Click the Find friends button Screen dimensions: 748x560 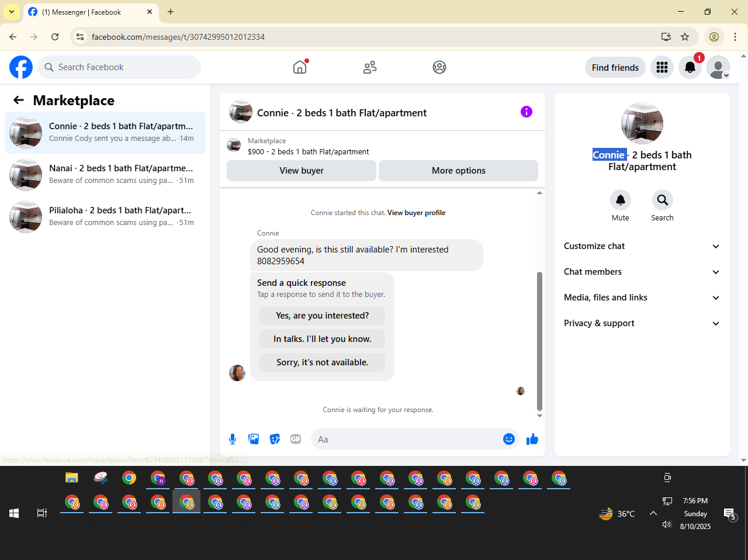point(615,67)
